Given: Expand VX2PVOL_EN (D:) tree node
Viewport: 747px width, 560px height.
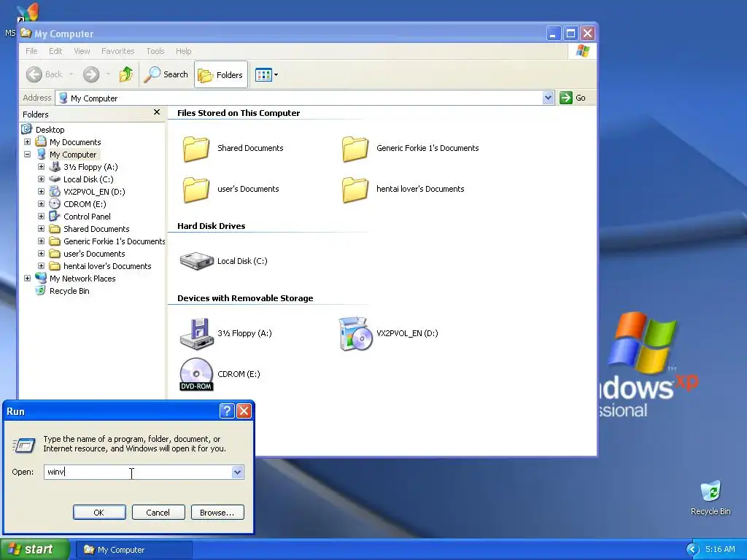Looking at the screenshot, I should point(41,192).
